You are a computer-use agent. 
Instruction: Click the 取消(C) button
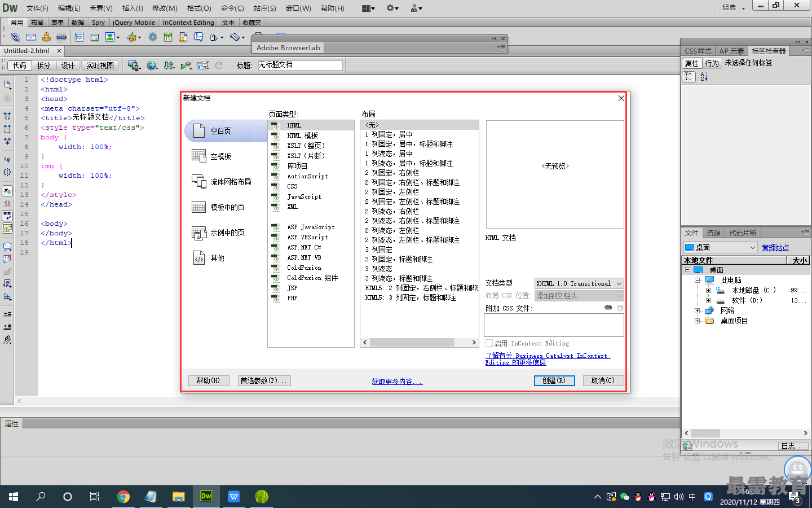[603, 380]
